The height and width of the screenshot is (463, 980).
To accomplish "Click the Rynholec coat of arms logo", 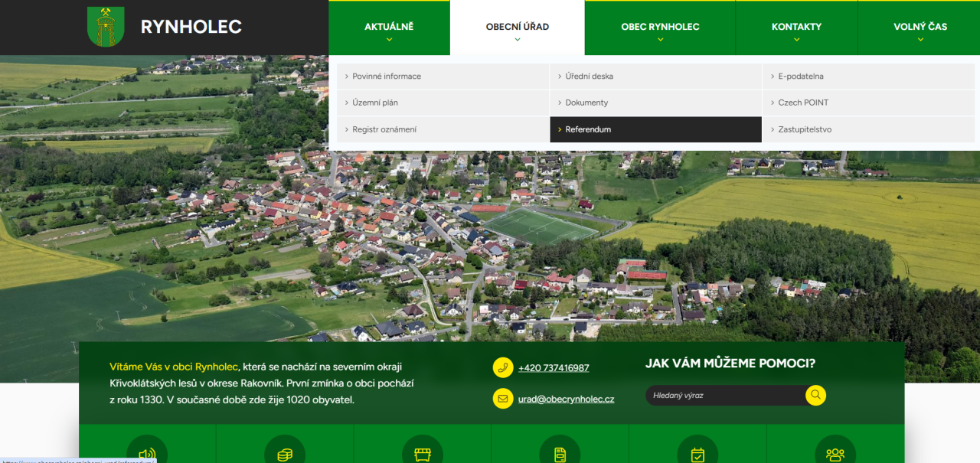I will tap(106, 27).
